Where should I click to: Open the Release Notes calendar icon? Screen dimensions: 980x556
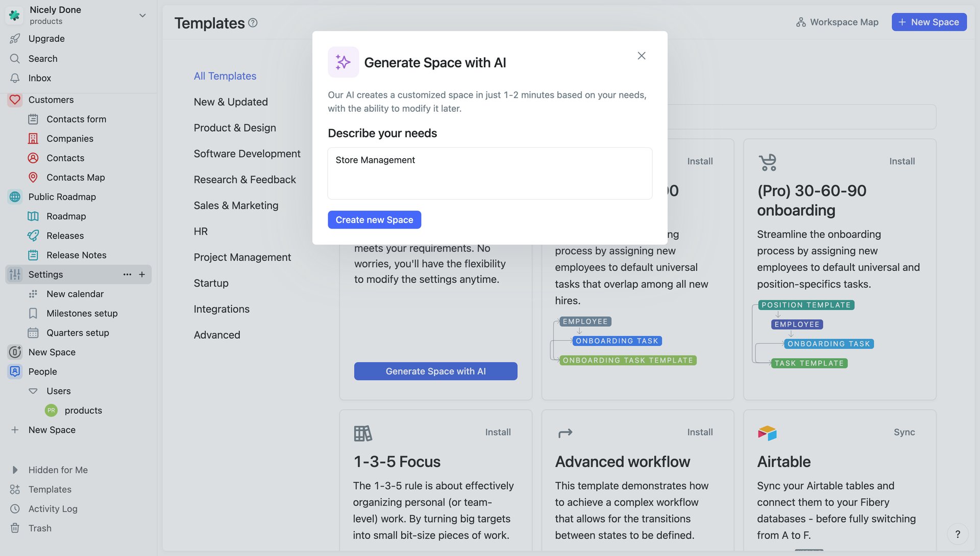click(33, 255)
